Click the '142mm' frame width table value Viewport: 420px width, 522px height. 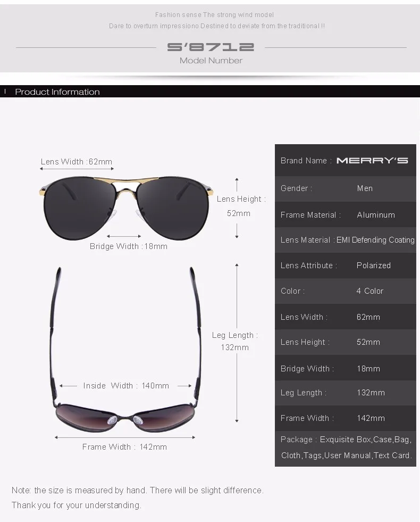(371, 418)
